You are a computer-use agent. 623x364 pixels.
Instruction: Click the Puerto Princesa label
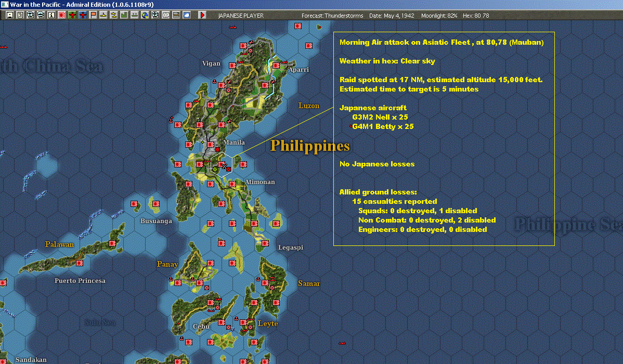coord(80,281)
